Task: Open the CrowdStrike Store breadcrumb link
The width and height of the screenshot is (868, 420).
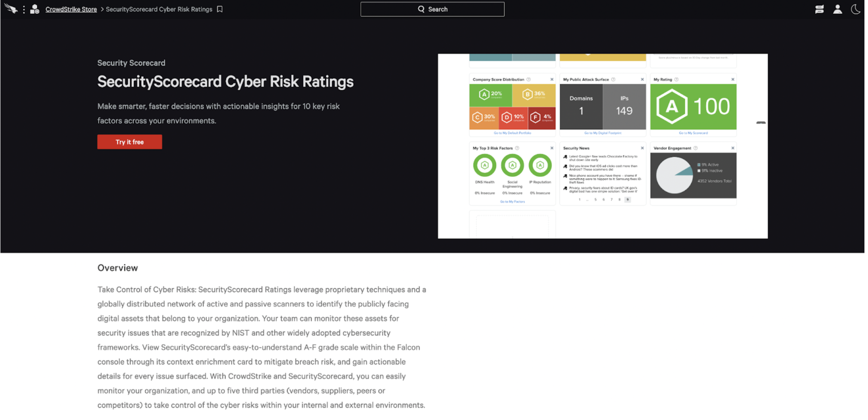Action: [x=71, y=9]
